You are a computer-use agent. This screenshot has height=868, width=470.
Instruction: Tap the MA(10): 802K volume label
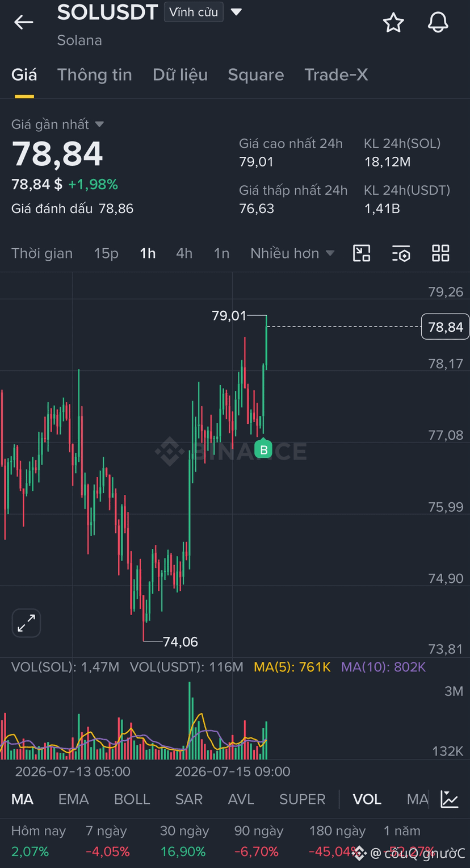pos(383,667)
